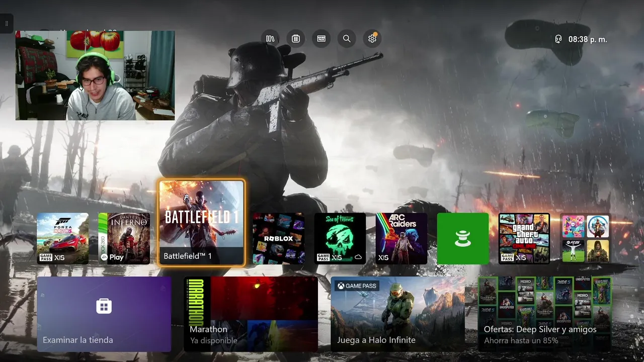Launch the Sea of Thieves tile
This screenshot has height=362, width=644.
click(x=340, y=238)
